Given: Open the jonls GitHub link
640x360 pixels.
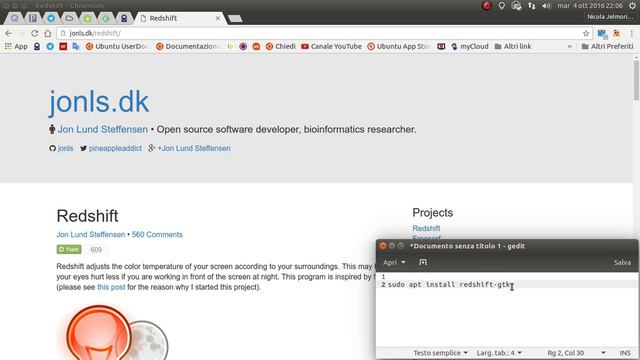Looking at the screenshot, I should coord(65,148).
